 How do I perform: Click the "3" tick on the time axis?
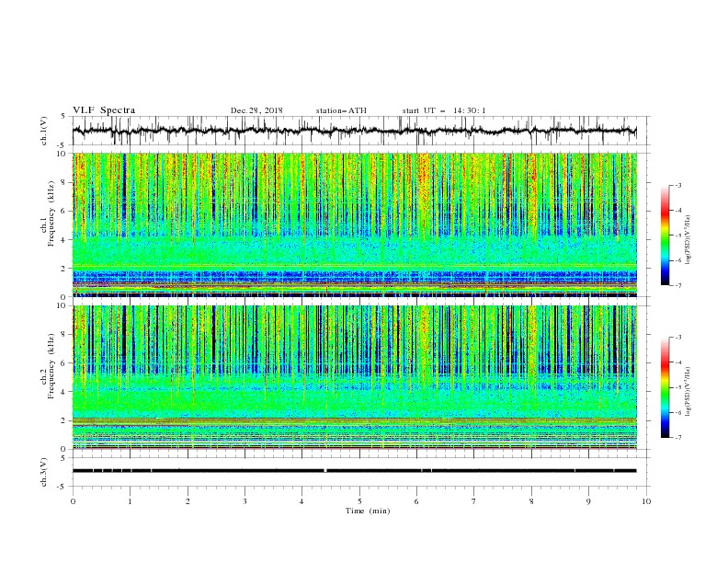click(245, 501)
